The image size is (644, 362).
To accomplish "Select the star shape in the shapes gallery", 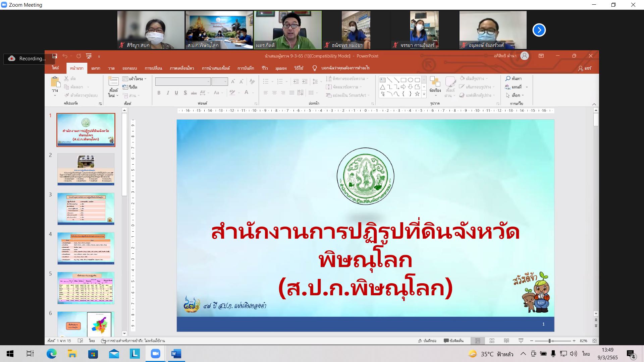I will [417, 94].
